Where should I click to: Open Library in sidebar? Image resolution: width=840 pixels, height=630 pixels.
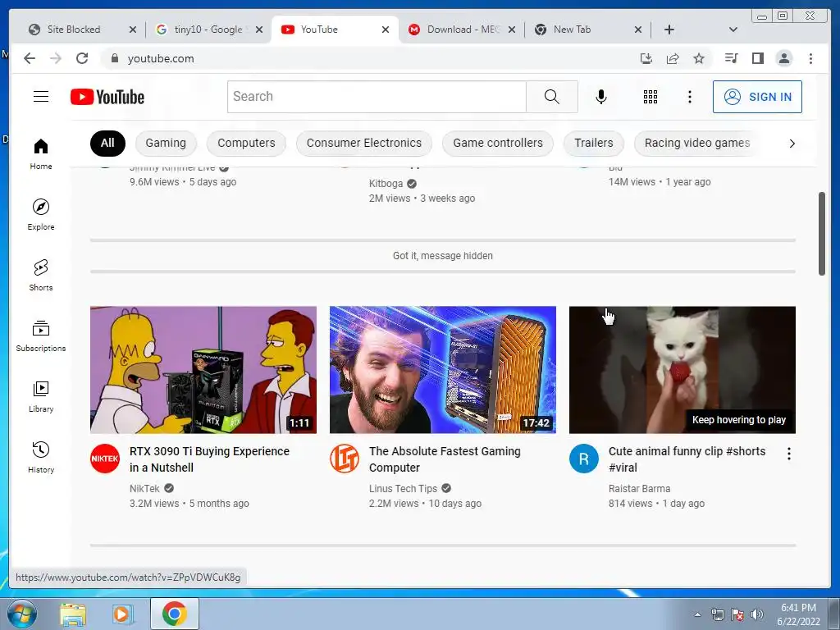41,396
